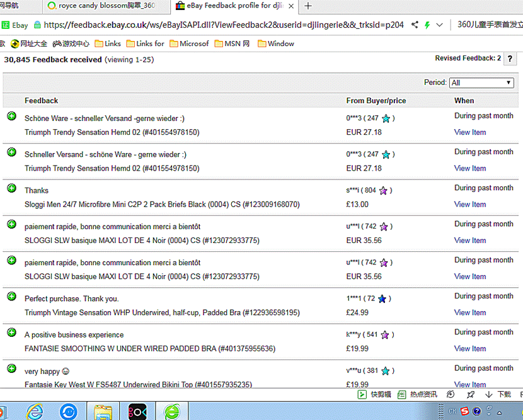
Task: Click the 下载 download button in status bar
Action: pos(498,394)
